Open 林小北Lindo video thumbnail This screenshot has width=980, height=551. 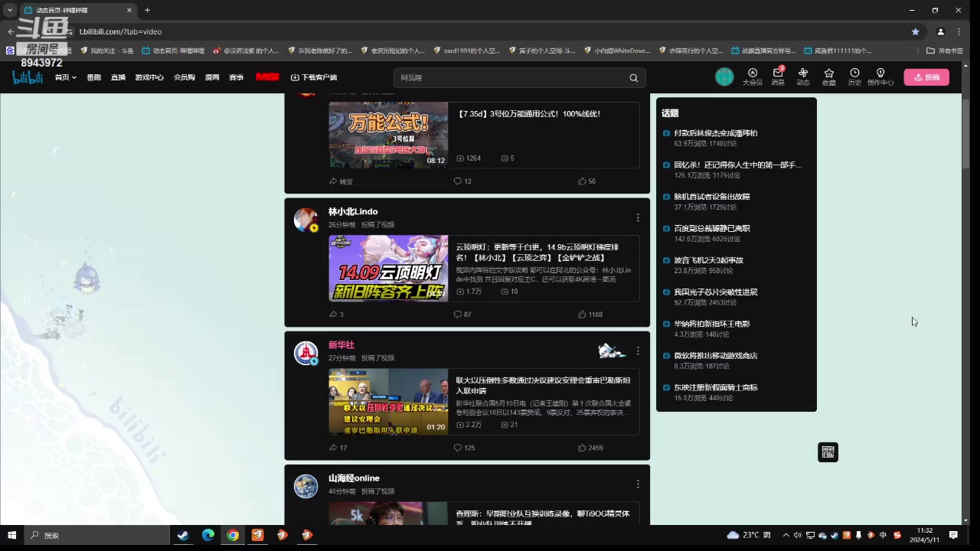(388, 268)
